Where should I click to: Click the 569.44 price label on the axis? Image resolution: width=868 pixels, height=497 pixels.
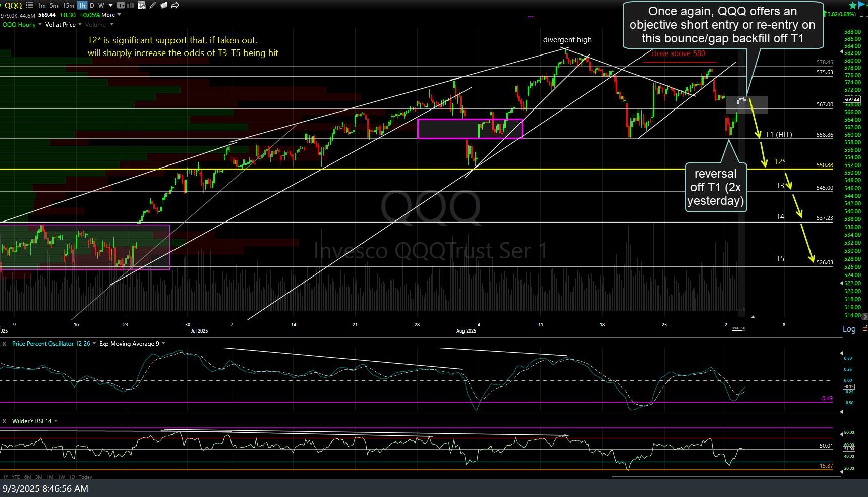(852, 99)
